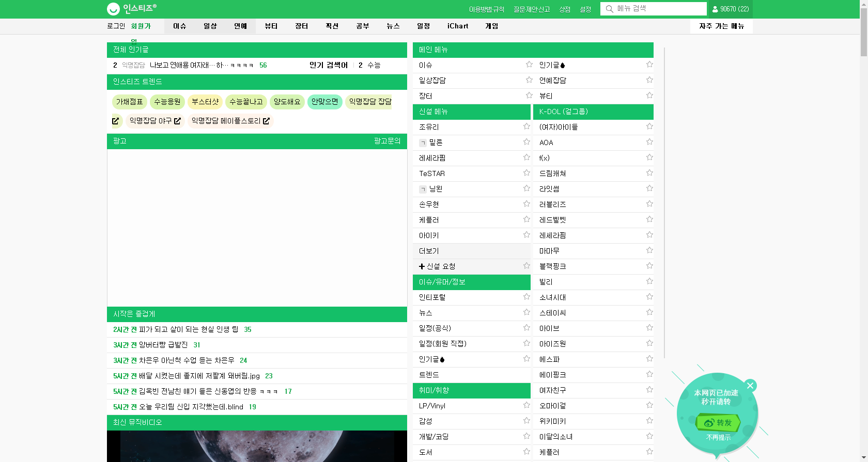Viewport: 868px width, 462px height.
Task: Close the Weibo popup with X
Action: [750, 386]
